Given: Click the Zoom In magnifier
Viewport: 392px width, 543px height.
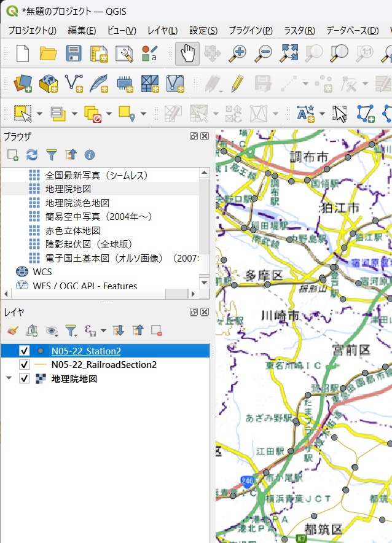Looking at the screenshot, I should tap(238, 53).
